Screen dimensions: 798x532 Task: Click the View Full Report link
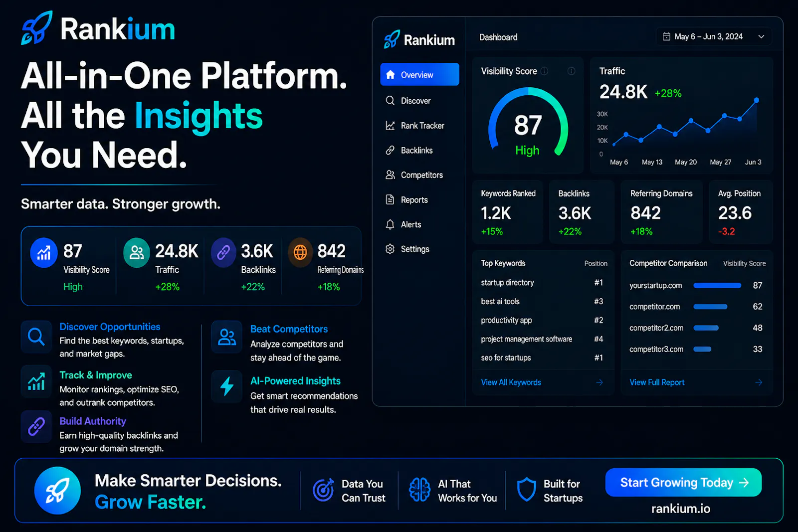(x=657, y=382)
